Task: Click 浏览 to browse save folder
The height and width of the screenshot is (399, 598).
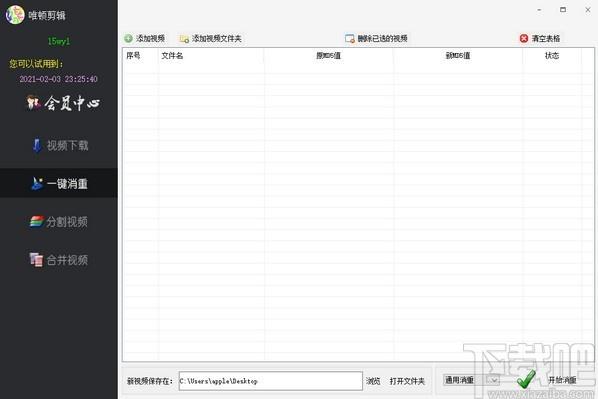Action: 373,381
